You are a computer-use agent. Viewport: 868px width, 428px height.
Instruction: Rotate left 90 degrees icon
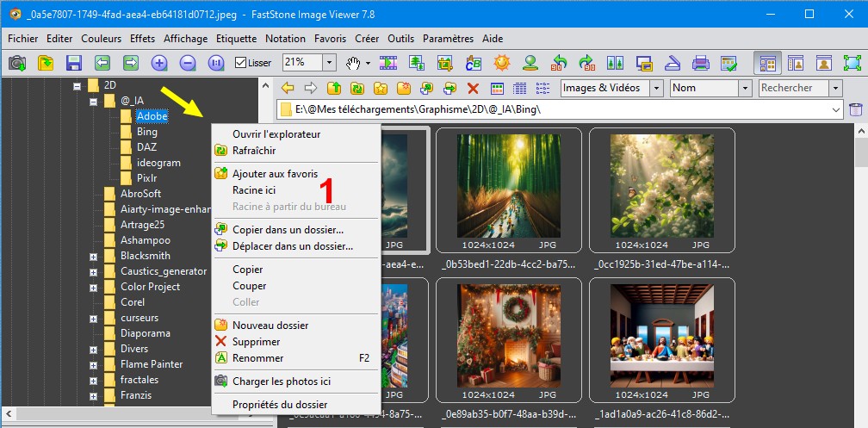tap(559, 63)
